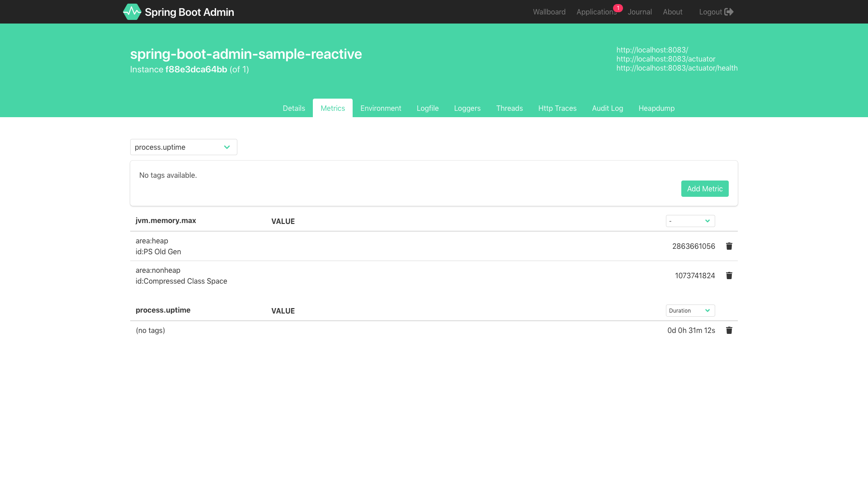Viewport: 868px width, 499px height.
Task: Delete the process.uptime (no tags) metric
Action: pos(729,330)
